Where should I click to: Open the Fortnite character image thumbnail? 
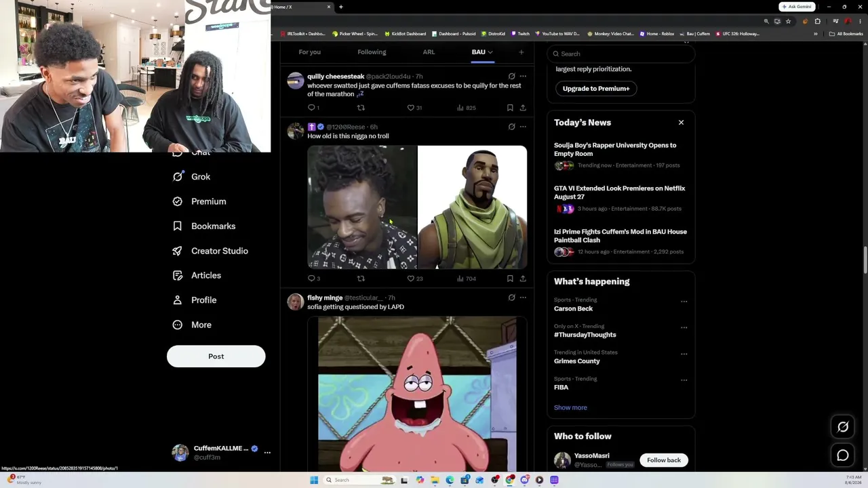click(472, 207)
